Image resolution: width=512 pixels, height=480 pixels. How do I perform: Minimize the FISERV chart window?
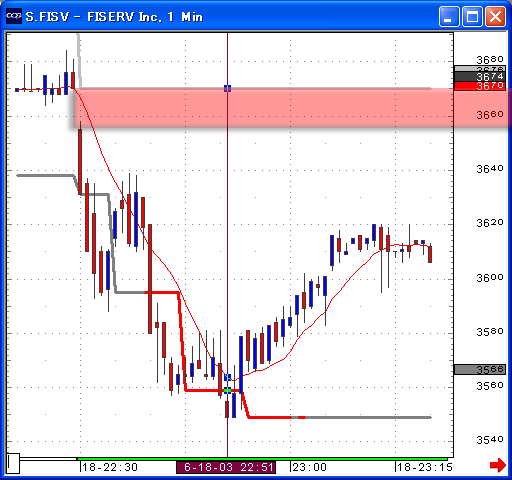[x=449, y=16]
